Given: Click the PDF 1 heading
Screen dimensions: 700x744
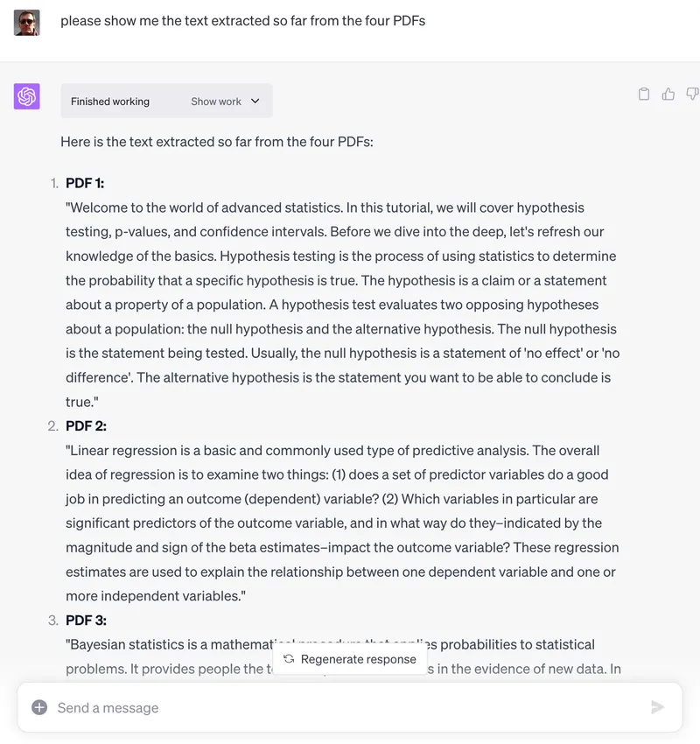Looking at the screenshot, I should click(85, 183).
